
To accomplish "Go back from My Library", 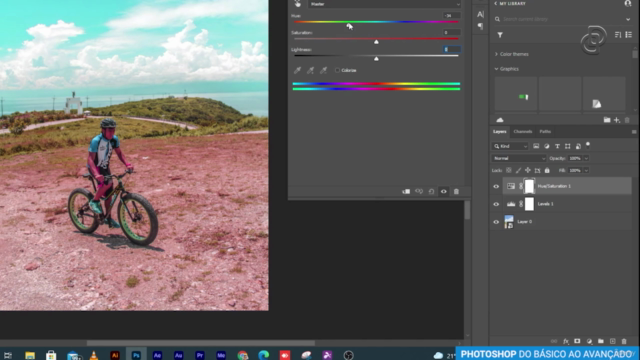I will tap(496, 3).
